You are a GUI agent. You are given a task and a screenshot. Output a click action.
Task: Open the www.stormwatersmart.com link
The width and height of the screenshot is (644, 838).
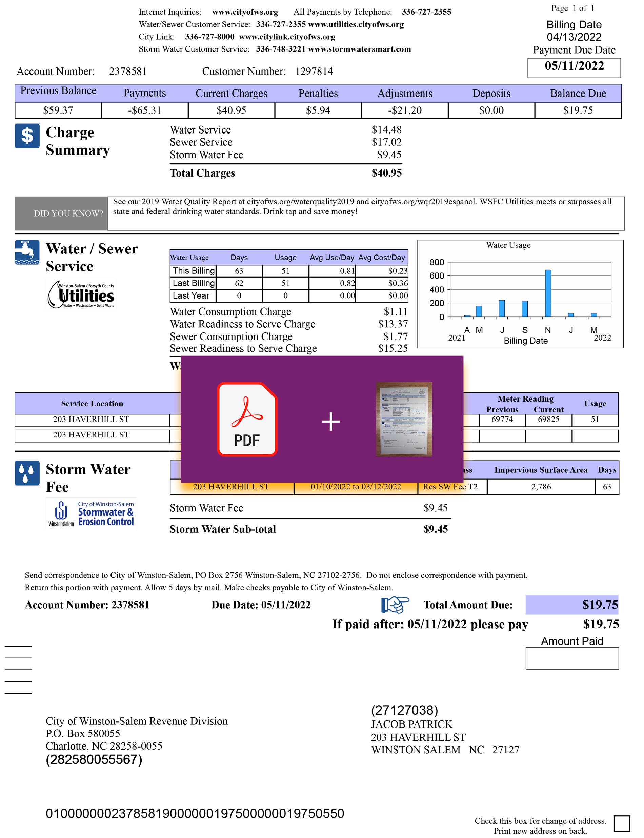point(360,49)
